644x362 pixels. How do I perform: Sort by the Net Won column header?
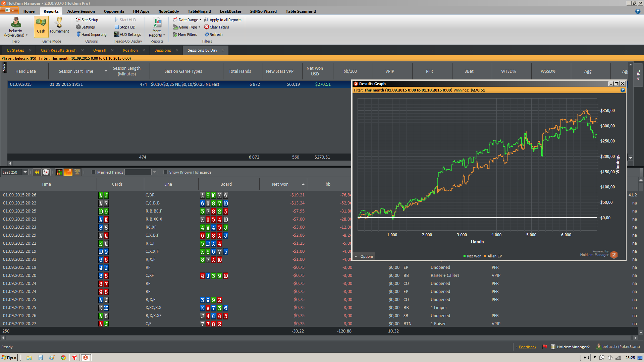click(x=280, y=184)
